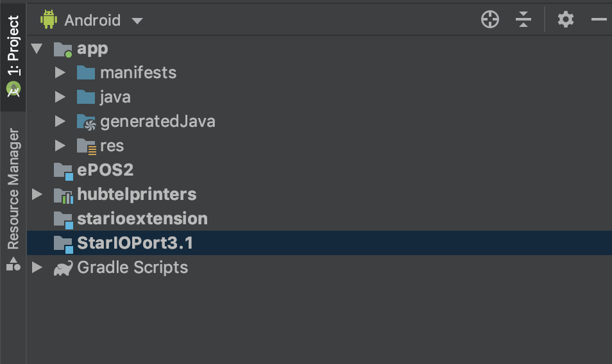Click the Gradle elephant icon
Image resolution: width=612 pixels, height=364 pixels.
(63, 268)
